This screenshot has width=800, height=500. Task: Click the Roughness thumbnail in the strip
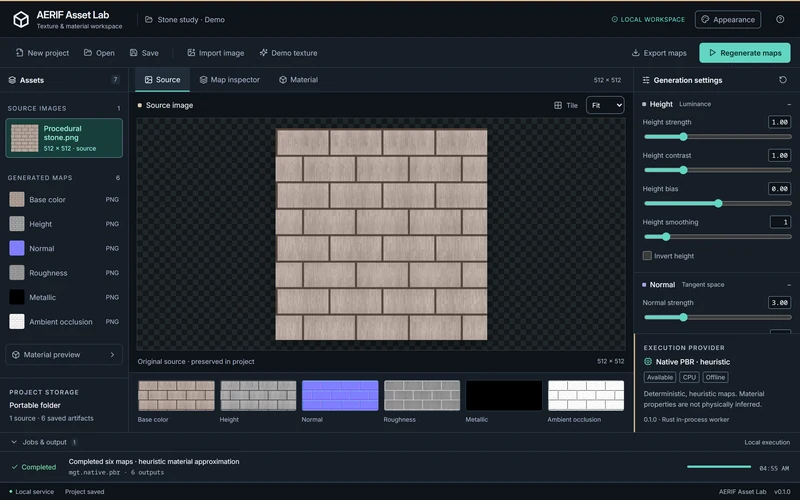pyautogui.click(x=422, y=395)
